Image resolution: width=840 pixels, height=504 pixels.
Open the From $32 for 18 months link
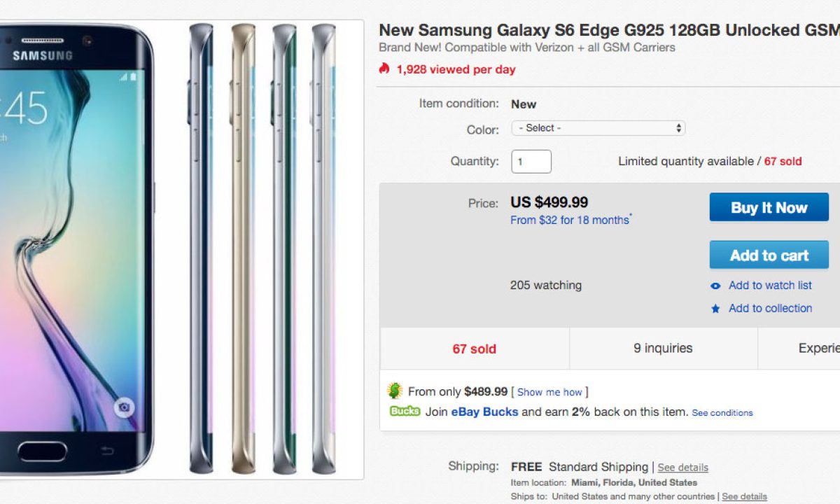click(570, 220)
